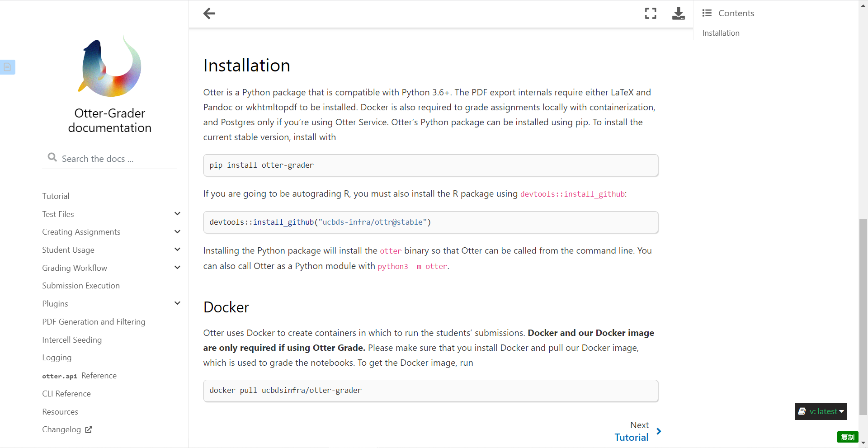Open the otter.api Reference page
This screenshot has height=448, width=868.
point(79,376)
